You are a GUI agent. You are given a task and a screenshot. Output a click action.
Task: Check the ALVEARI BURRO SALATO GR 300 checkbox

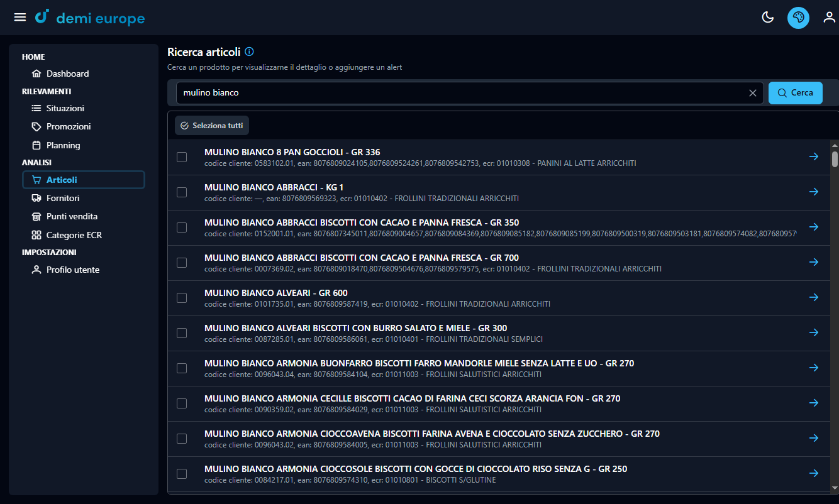pyautogui.click(x=182, y=333)
